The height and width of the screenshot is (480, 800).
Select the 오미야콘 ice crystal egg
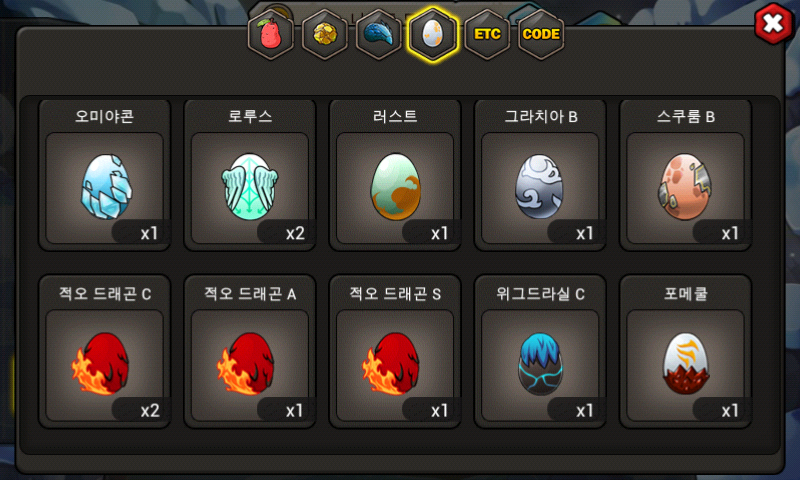click(x=105, y=175)
